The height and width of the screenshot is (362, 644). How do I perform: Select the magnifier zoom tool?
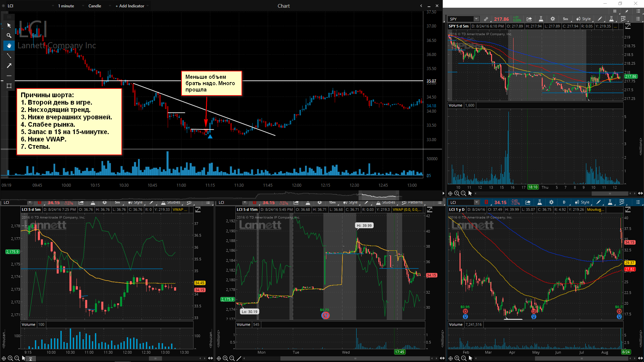coord(9,36)
